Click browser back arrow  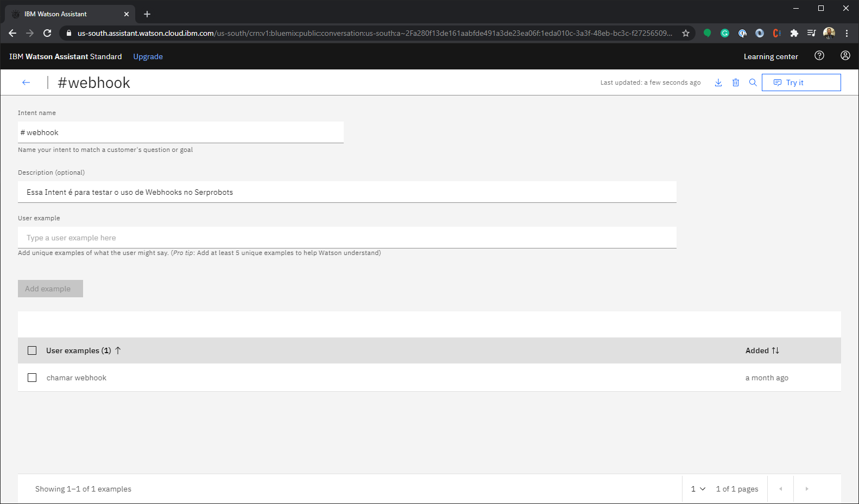(x=12, y=33)
